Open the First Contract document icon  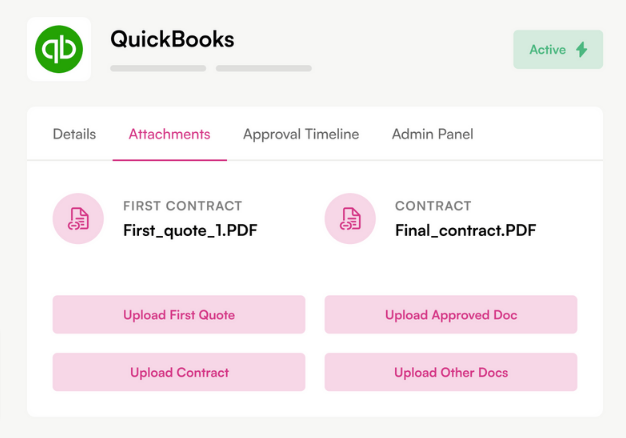78,218
